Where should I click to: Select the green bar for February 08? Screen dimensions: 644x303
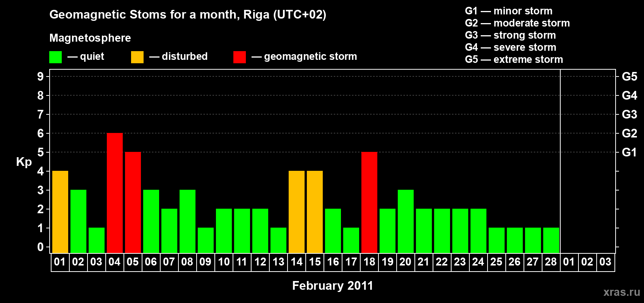[188, 221]
